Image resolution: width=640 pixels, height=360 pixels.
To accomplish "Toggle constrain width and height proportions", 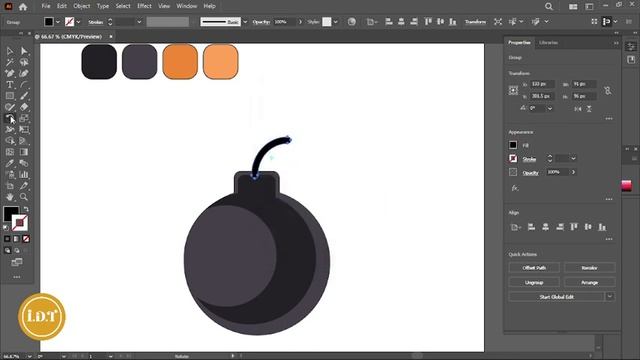I will (608, 90).
